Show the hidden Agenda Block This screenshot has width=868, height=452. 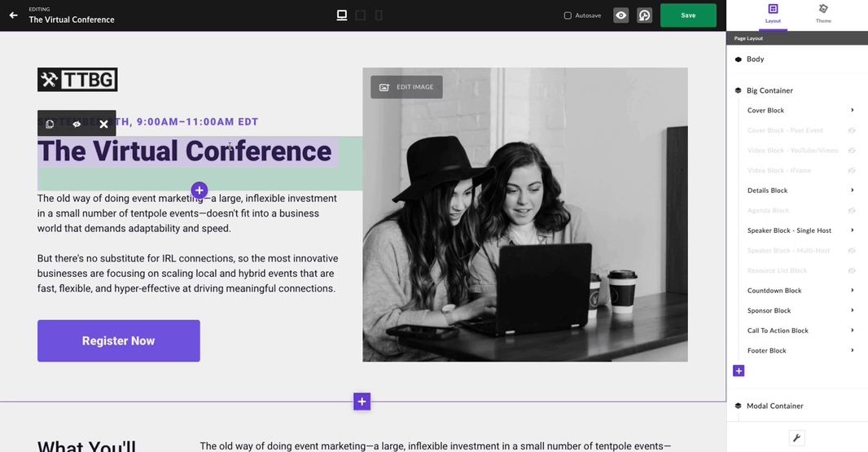(852, 210)
